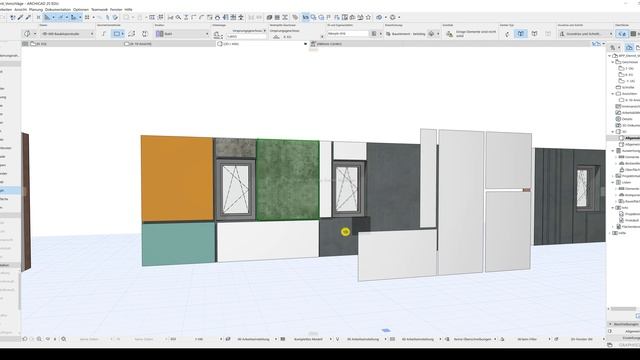Screen dimensions: 640x360
Task: Open the Fenster menu
Action: (x=116, y=9)
